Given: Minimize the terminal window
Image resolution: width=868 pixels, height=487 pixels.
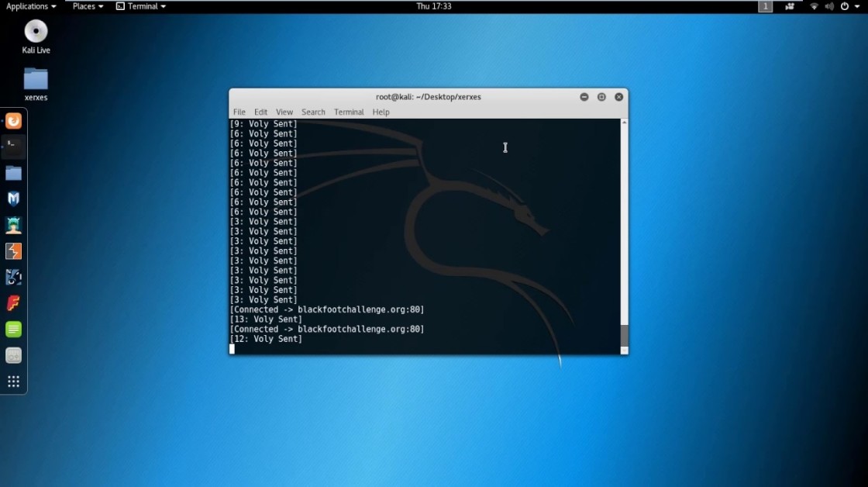Looking at the screenshot, I should 584,97.
